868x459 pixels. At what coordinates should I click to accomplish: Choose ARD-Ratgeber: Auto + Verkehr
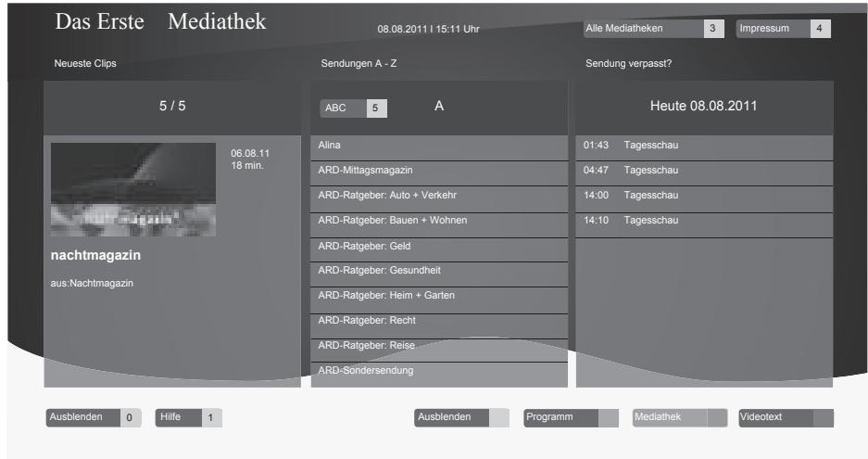[439, 198]
